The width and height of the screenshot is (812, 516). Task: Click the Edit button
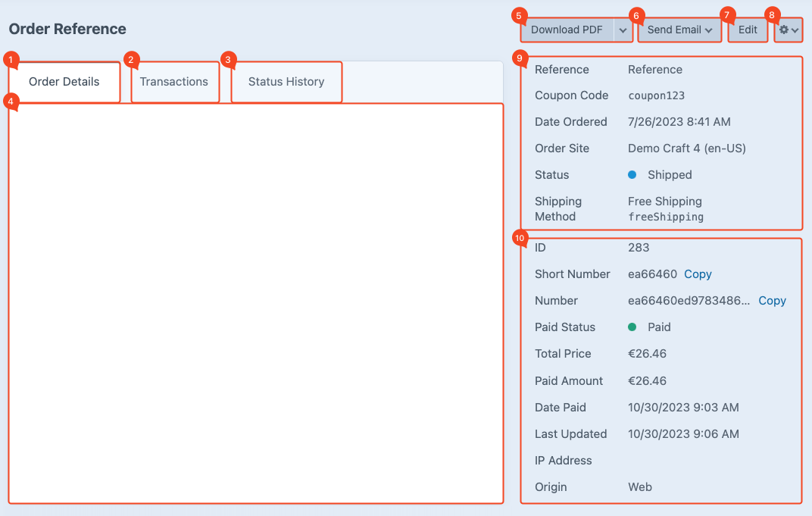748,30
